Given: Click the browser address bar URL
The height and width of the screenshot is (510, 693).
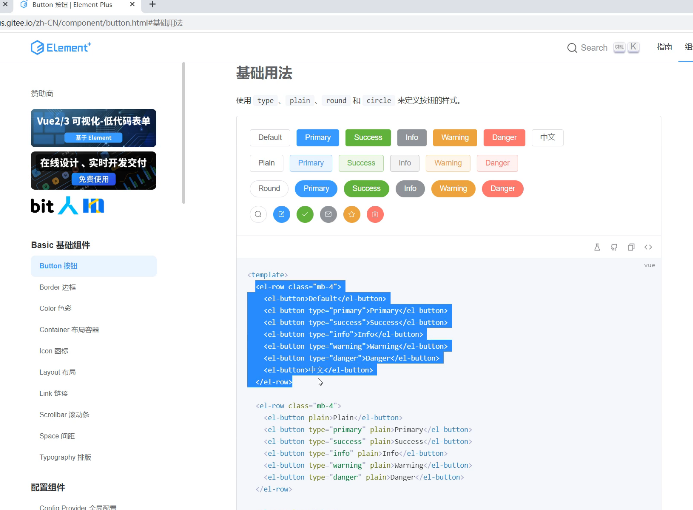Looking at the screenshot, I should click(x=91, y=23).
